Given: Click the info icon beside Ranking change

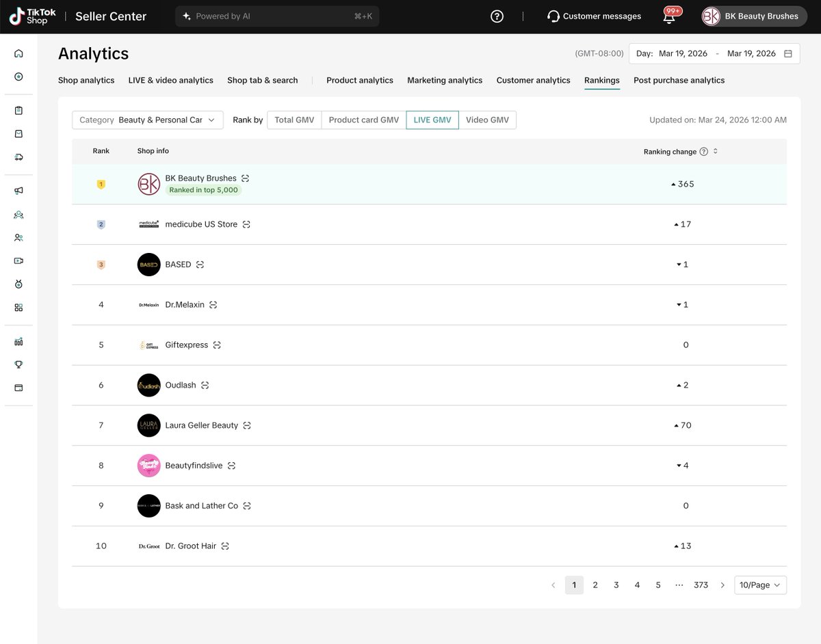Looking at the screenshot, I should [x=703, y=152].
